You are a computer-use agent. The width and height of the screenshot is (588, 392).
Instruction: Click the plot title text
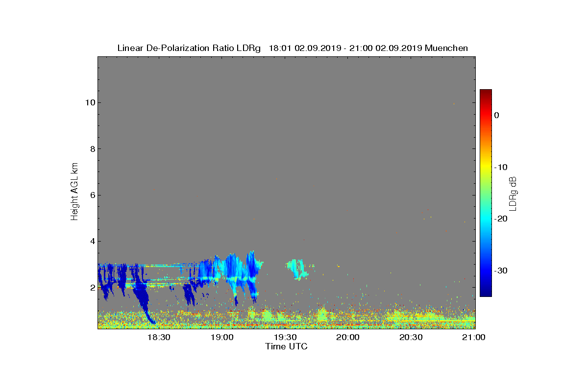[293, 48]
